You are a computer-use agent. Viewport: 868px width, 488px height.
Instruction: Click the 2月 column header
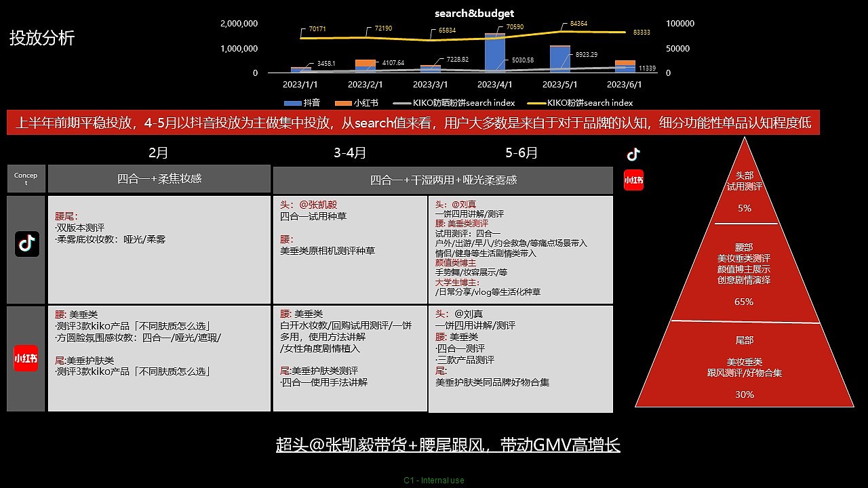(x=158, y=152)
